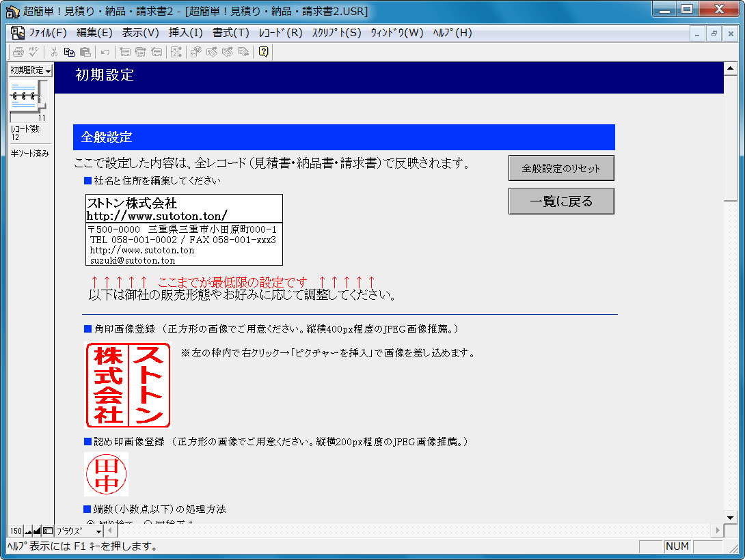
Task: Click the 全般設定 blue section header
Action: pyautogui.click(x=344, y=137)
